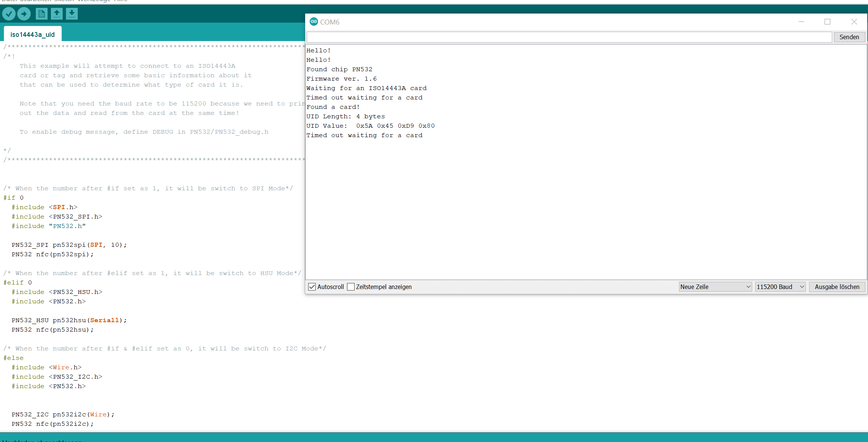Place cursor on the '#if 0' code line
Screen dimensions: 868x442
pos(14,198)
